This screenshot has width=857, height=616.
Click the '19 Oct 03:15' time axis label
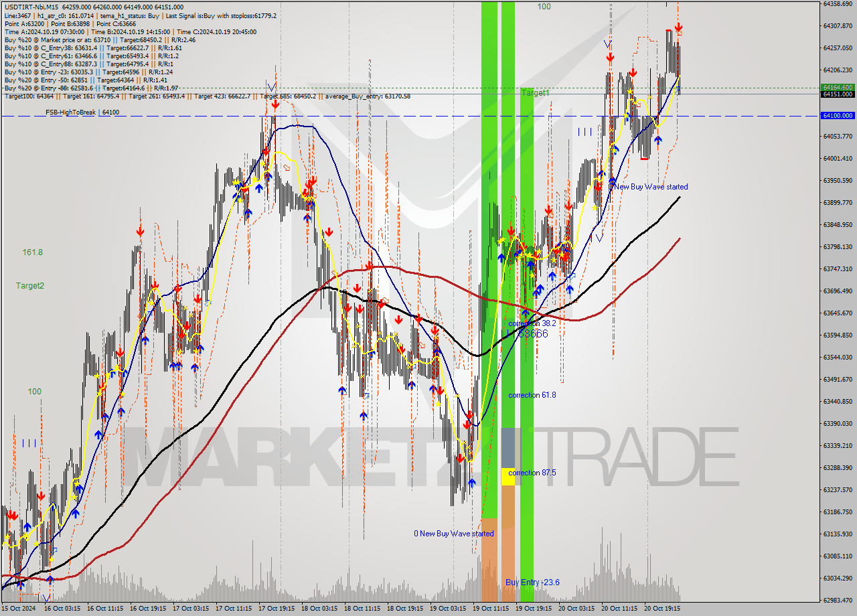(449, 609)
